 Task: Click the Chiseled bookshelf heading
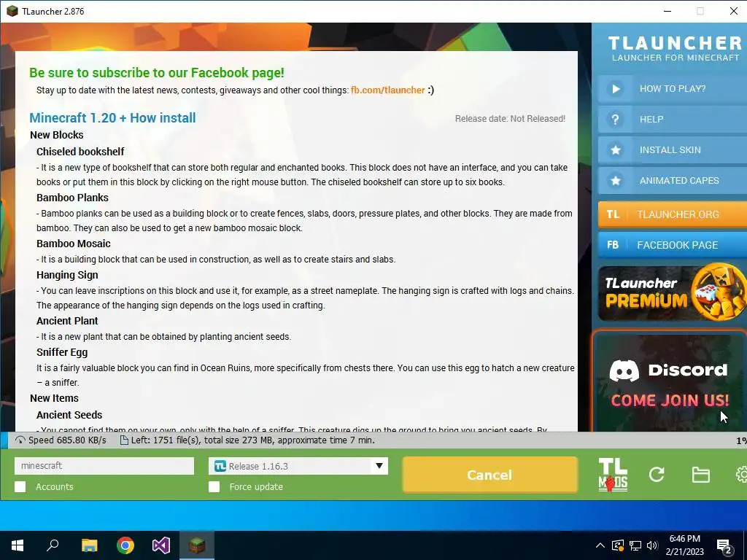(x=80, y=152)
